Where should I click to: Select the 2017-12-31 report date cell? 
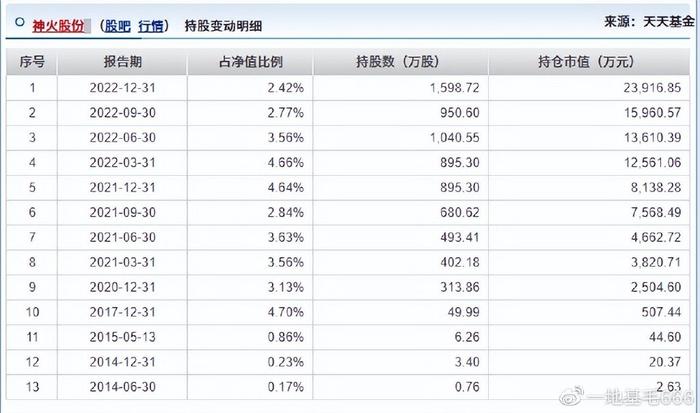coord(122,312)
